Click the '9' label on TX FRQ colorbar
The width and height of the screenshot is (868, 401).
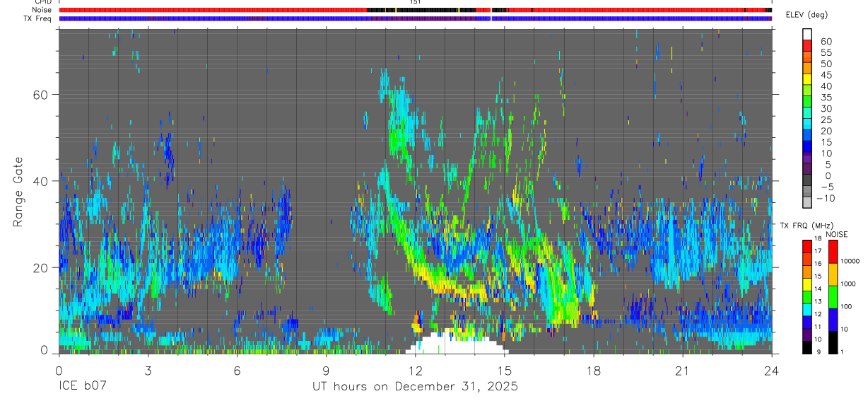tap(820, 353)
